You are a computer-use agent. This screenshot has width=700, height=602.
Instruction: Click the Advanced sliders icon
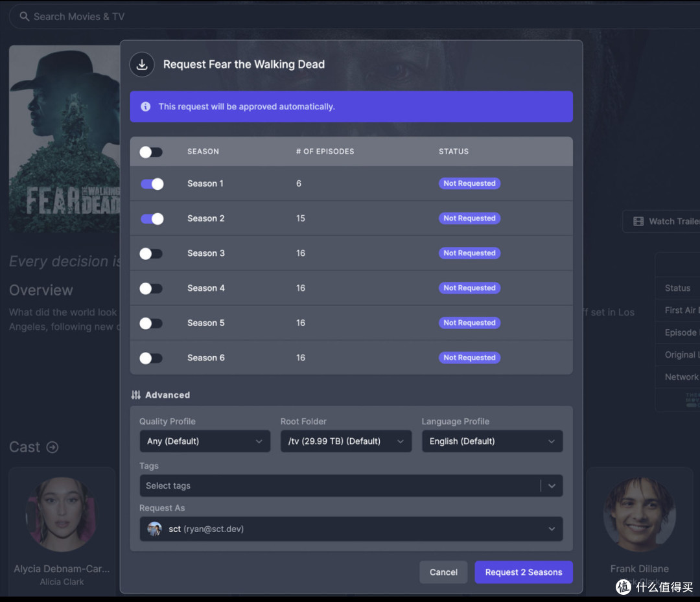tap(136, 395)
